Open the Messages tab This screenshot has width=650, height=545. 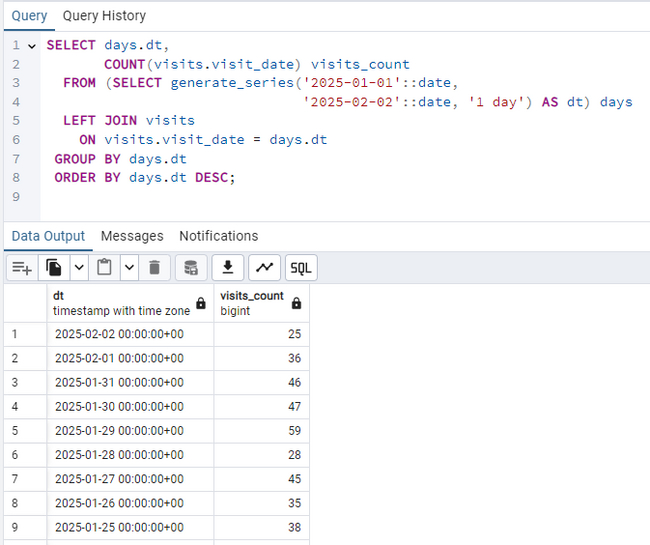pos(132,236)
